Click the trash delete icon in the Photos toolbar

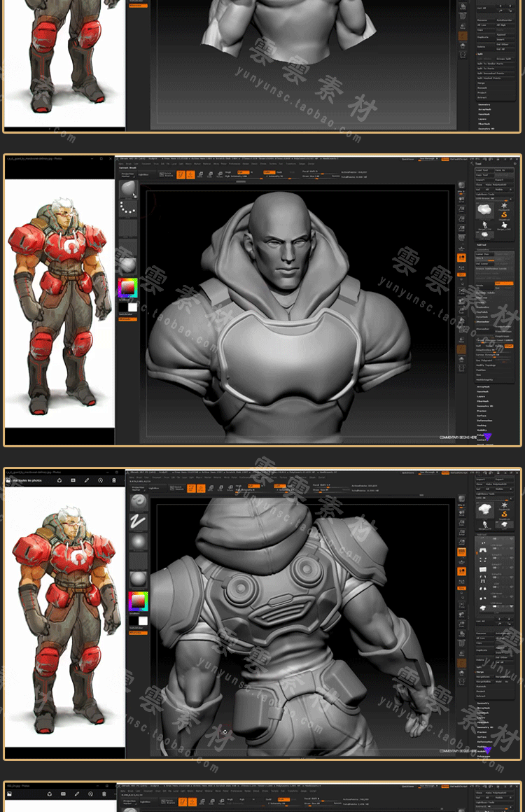114,481
